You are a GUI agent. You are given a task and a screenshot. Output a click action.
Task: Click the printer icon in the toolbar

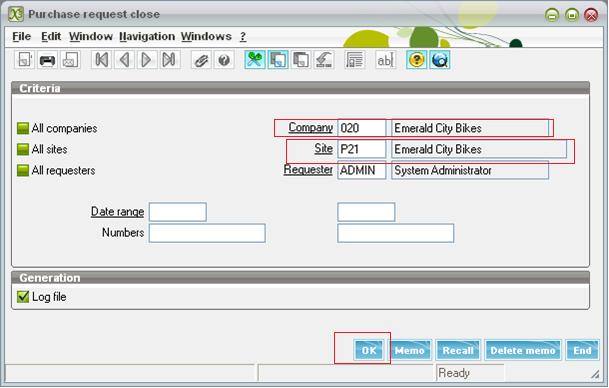point(47,60)
